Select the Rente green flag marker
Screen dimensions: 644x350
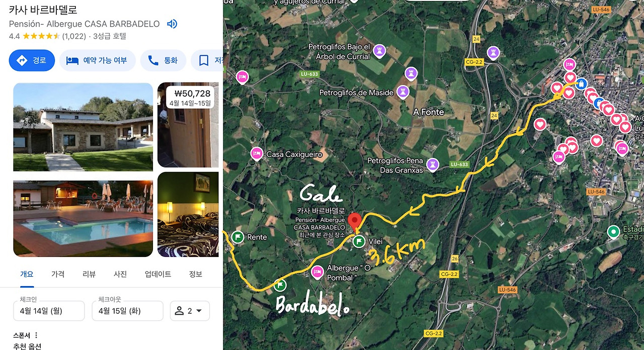[x=238, y=237]
